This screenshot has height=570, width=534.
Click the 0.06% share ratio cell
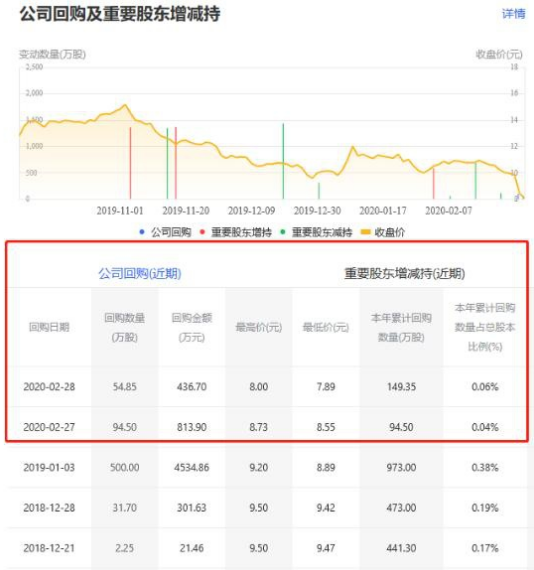pos(485,386)
